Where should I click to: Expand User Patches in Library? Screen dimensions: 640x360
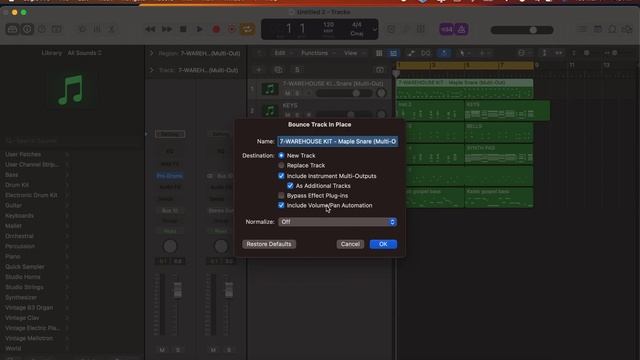click(x=67, y=154)
